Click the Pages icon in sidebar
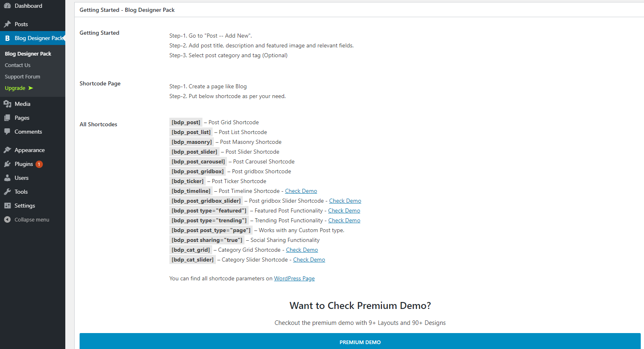Image resolution: width=644 pixels, height=349 pixels. coord(7,118)
